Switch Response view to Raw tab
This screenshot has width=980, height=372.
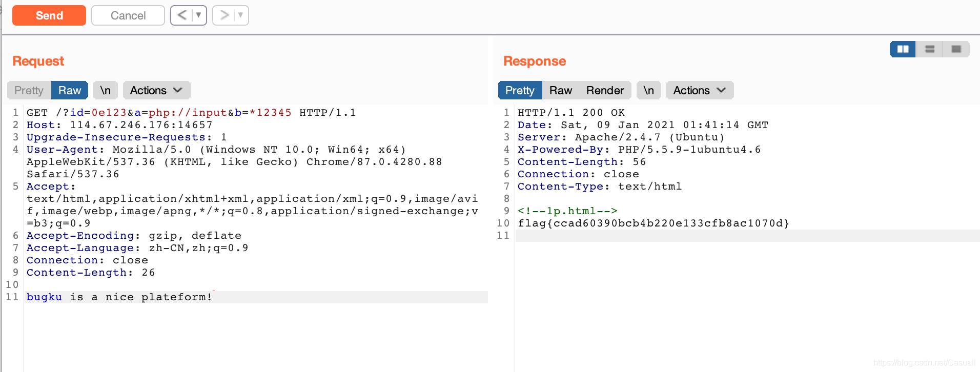(x=561, y=90)
